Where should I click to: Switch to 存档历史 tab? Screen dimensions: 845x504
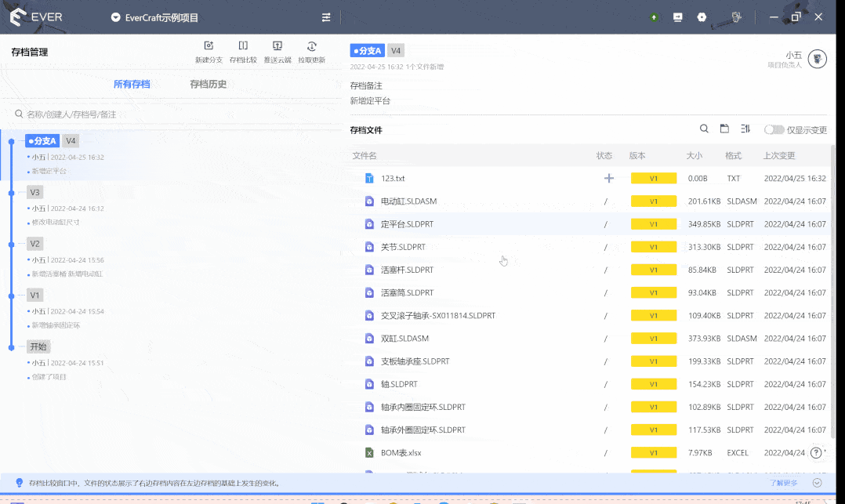tap(208, 84)
